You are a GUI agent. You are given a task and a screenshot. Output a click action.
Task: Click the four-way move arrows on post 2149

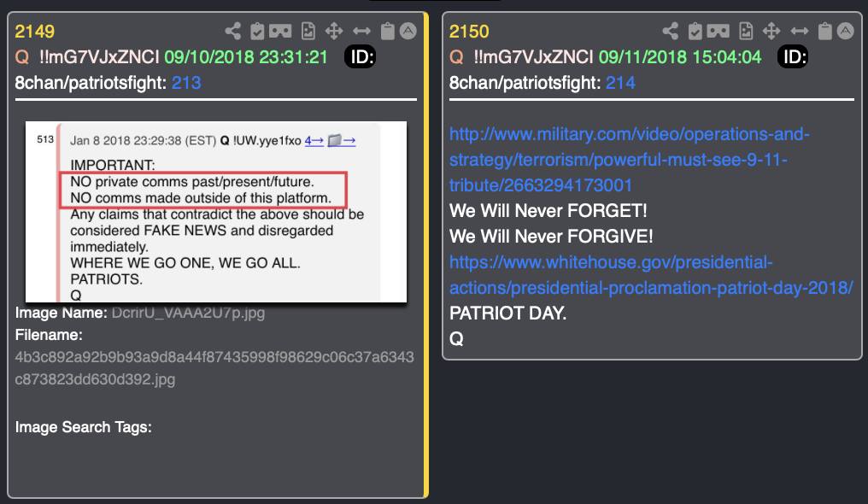(x=334, y=31)
